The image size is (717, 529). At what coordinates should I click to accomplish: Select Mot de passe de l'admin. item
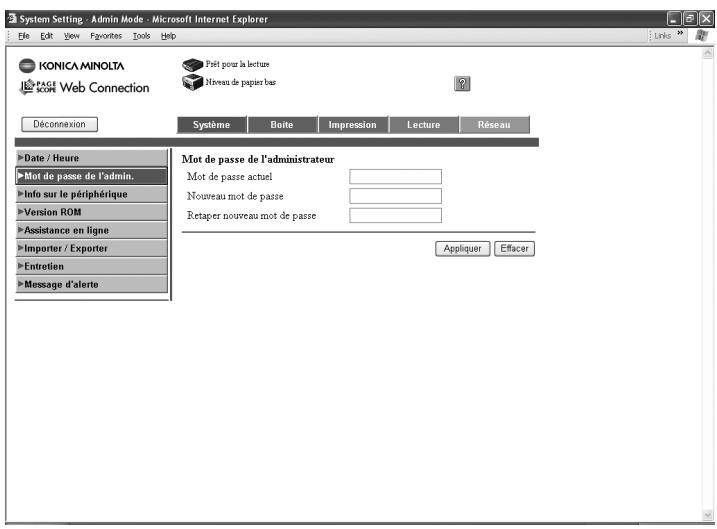[91, 176]
